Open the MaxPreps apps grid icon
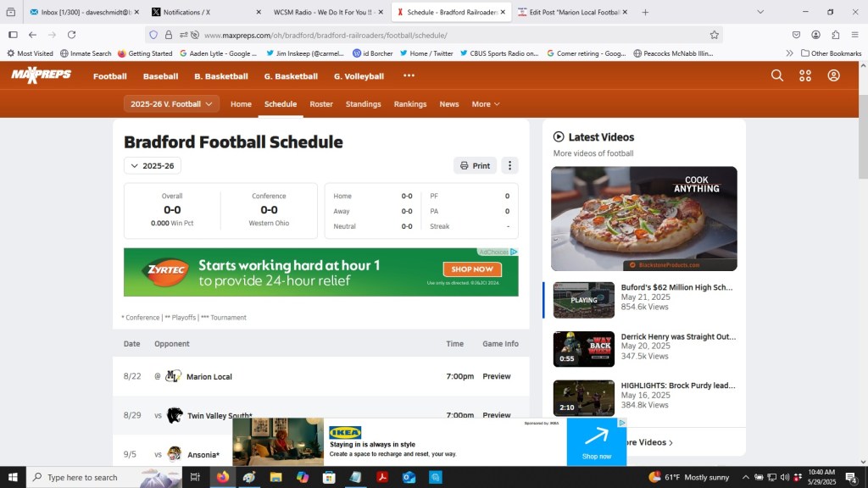 tap(805, 75)
